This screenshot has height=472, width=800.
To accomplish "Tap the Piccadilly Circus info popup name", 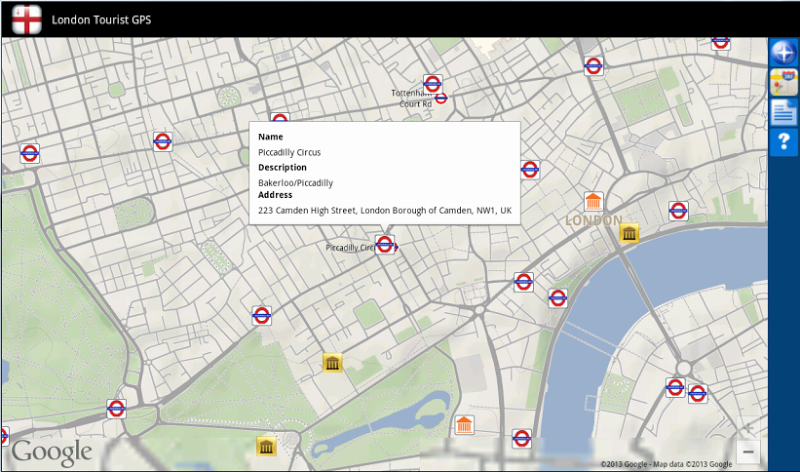I will click(289, 152).
